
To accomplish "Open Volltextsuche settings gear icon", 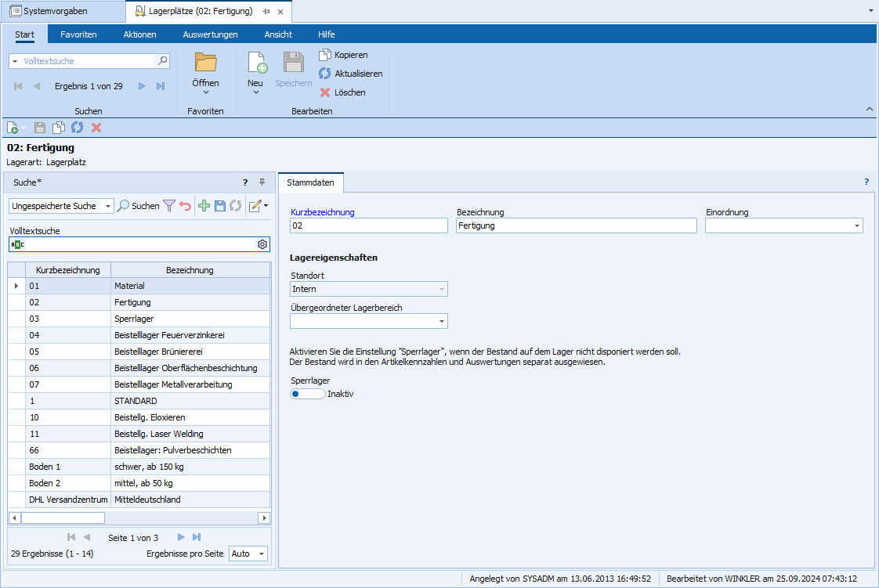I will click(x=262, y=244).
